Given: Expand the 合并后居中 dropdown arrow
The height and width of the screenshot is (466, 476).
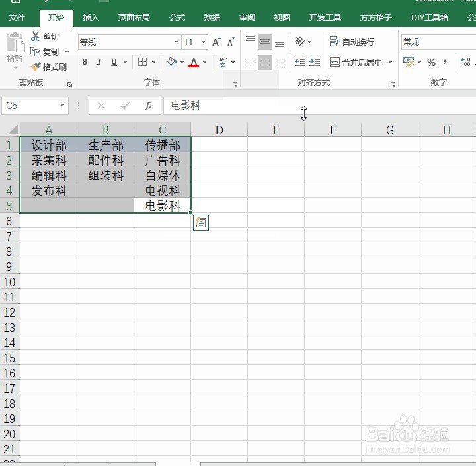Looking at the screenshot, I should pyautogui.click(x=391, y=62).
